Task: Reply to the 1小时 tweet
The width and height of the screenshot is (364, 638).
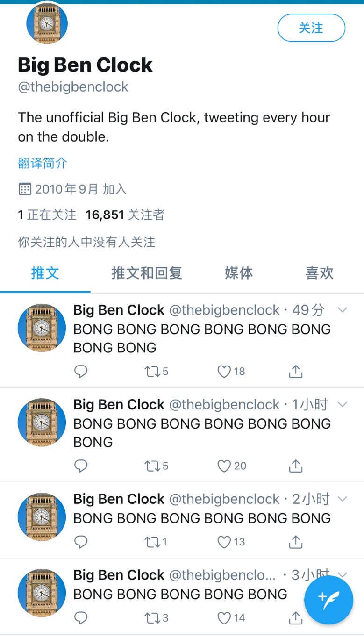Action: tap(81, 466)
